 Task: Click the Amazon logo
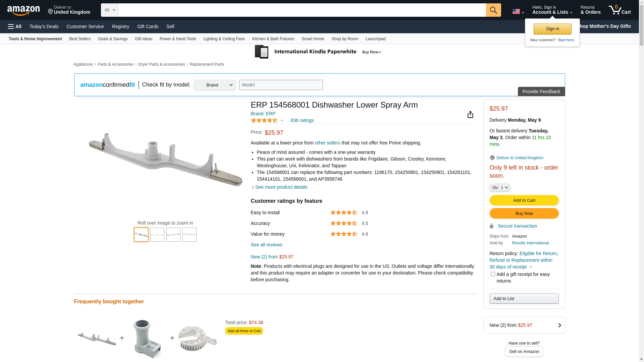click(23, 10)
